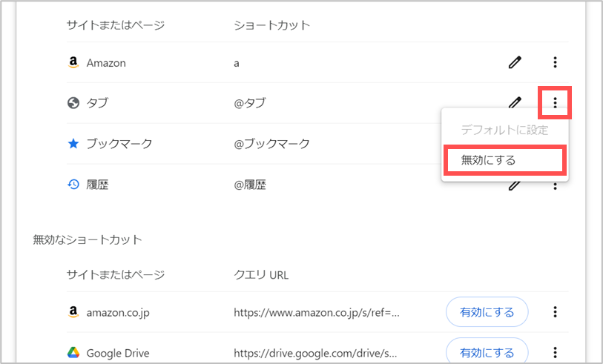
Task: Edit the Amazon shortcut with pencil icon
Action: coord(515,62)
